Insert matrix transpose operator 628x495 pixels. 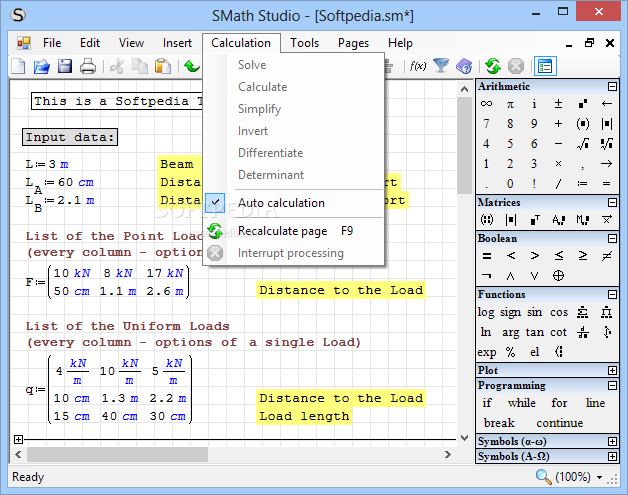pyautogui.click(x=535, y=219)
